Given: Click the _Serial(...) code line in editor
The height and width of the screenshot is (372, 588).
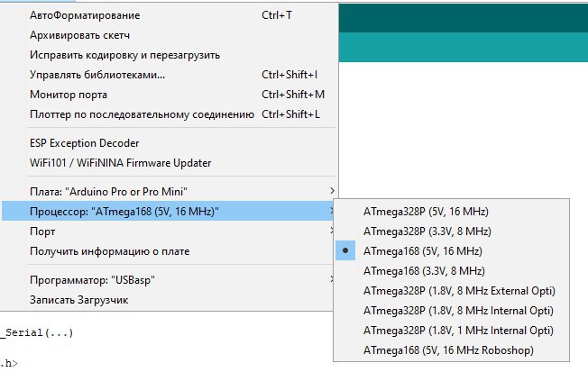Looking at the screenshot, I should (x=36, y=333).
